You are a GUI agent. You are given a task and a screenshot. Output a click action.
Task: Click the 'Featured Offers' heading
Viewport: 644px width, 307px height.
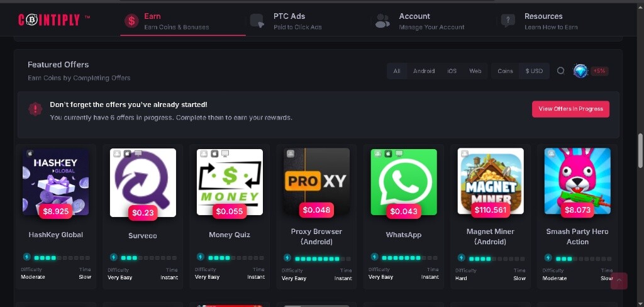point(58,65)
